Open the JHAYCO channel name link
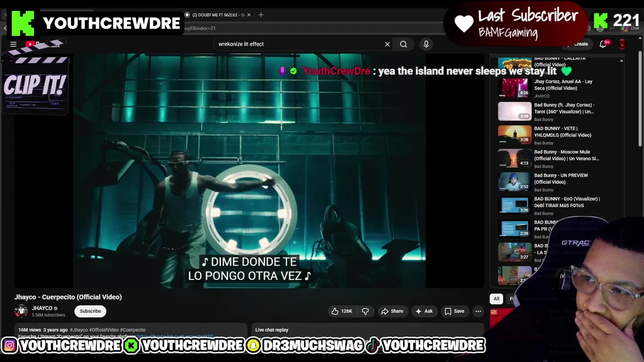The image size is (644, 362). point(42,308)
